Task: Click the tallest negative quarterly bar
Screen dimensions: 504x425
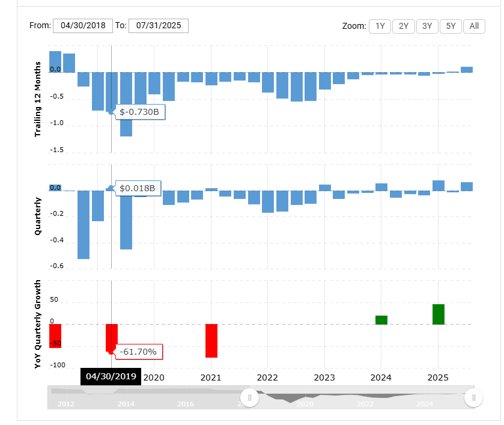Action: [x=83, y=225]
